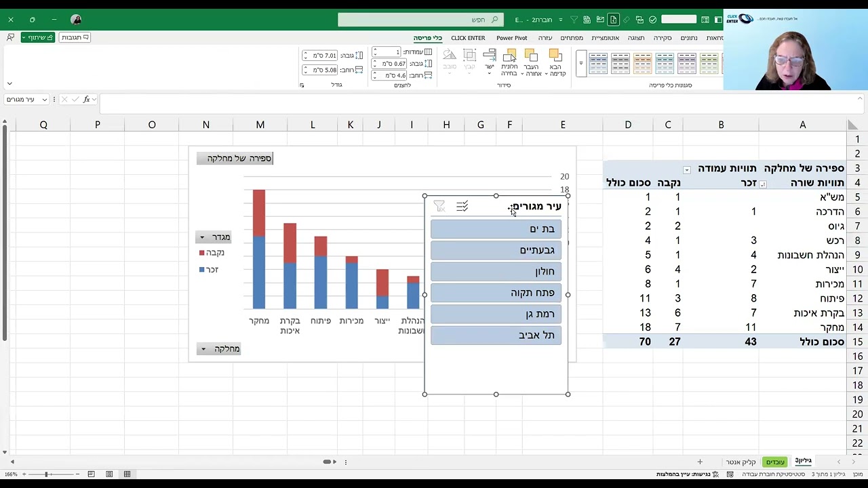Open the מפתחים (Developer) ribbon tab
This screenshot has width=868, height=488.
click(x=572, y=38)
